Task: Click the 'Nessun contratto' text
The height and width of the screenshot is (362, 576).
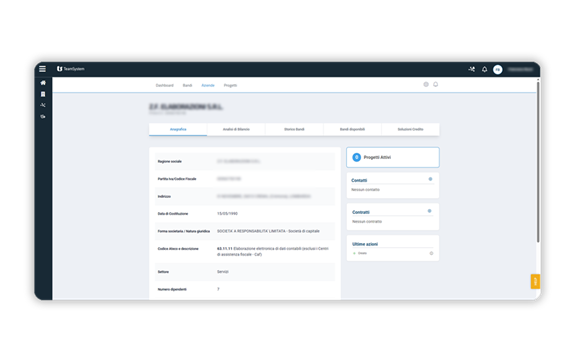Action: point(367,222)
